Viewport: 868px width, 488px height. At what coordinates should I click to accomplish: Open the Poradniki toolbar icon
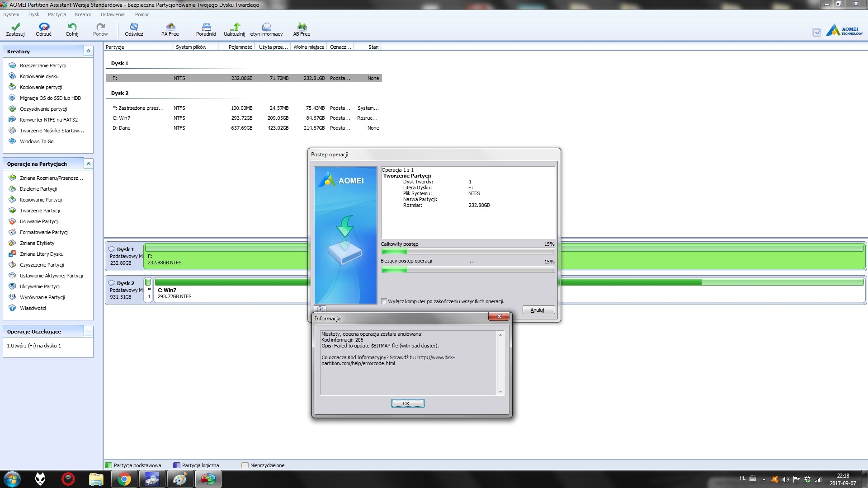click(206, 29)
